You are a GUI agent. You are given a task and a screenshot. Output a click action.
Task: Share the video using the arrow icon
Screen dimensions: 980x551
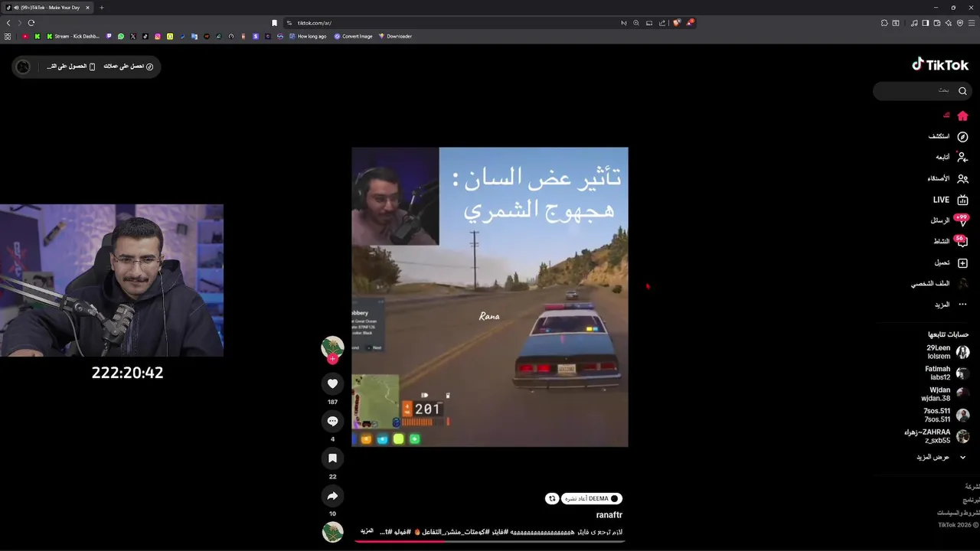(x=332, y=496)
